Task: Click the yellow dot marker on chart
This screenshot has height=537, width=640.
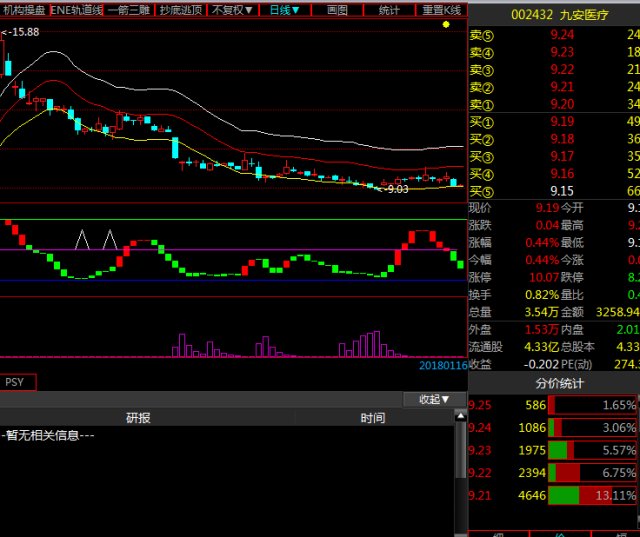Action: click(445, 24)
